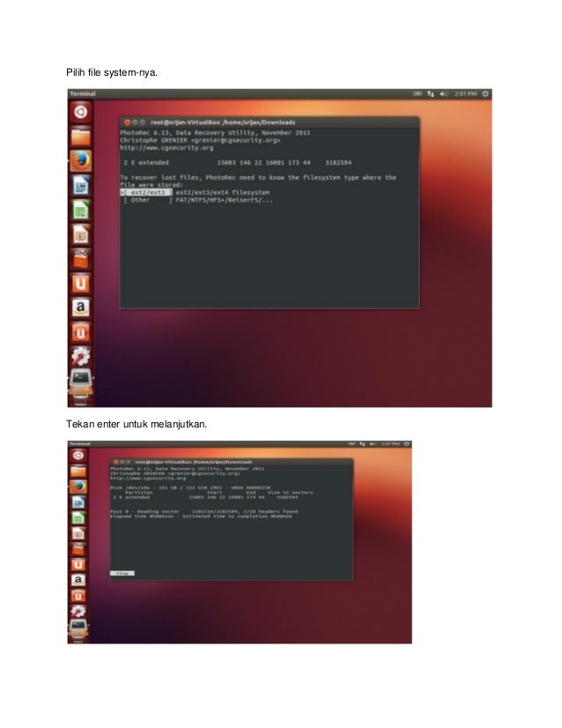Open Firefox from the upper screenshot's launcher
The width and height of the screenshot is (562, 728).
[81, 161]
